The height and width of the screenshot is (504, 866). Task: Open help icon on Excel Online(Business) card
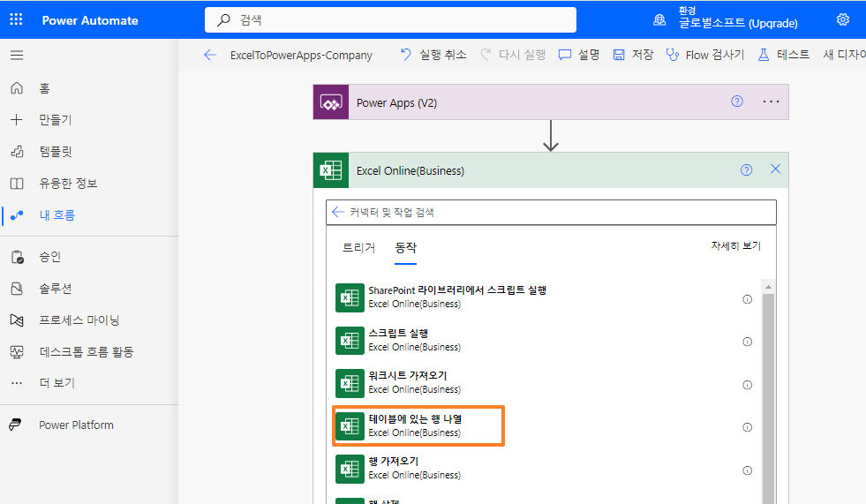[x=746, y=170]
